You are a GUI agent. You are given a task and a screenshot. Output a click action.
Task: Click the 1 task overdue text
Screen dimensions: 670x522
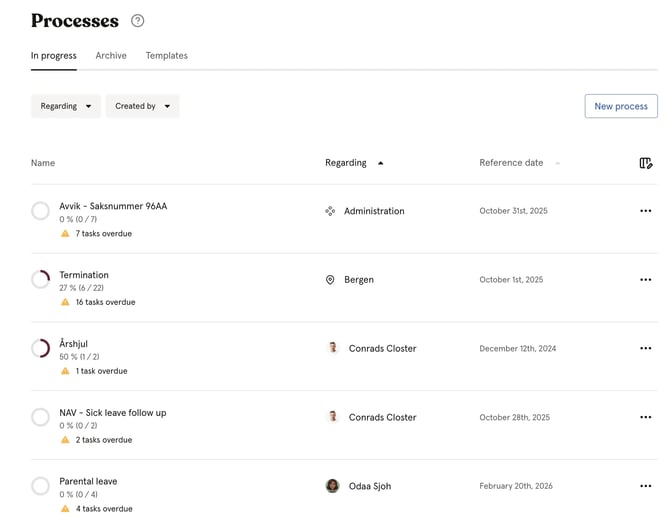[102, 371]
